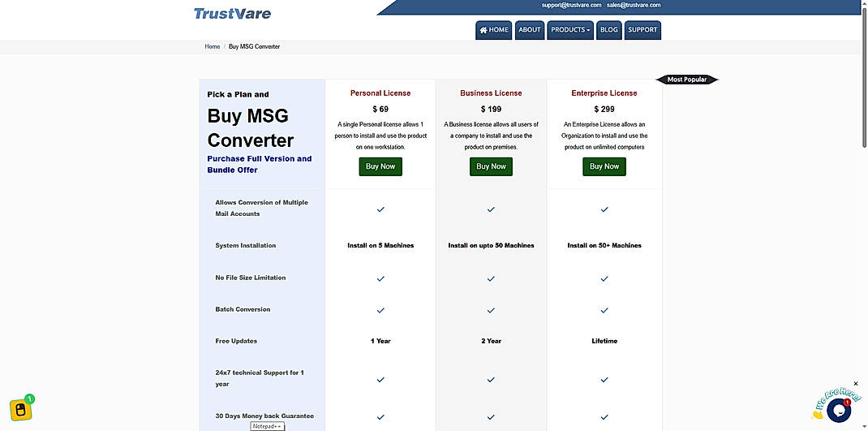This screenshot has width=868, height=431.
Task: Click the Batch Conversion row label
Action: coord(243,310)
